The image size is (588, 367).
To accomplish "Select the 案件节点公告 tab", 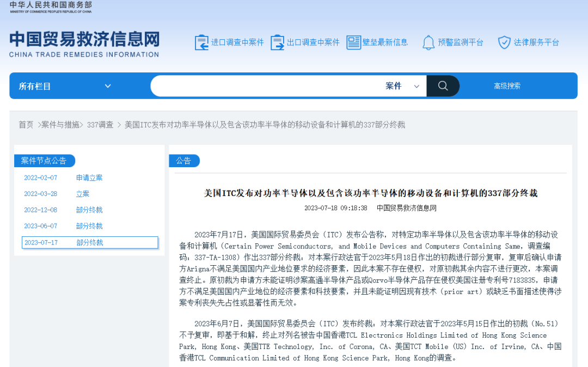I will tap(44, 161).
